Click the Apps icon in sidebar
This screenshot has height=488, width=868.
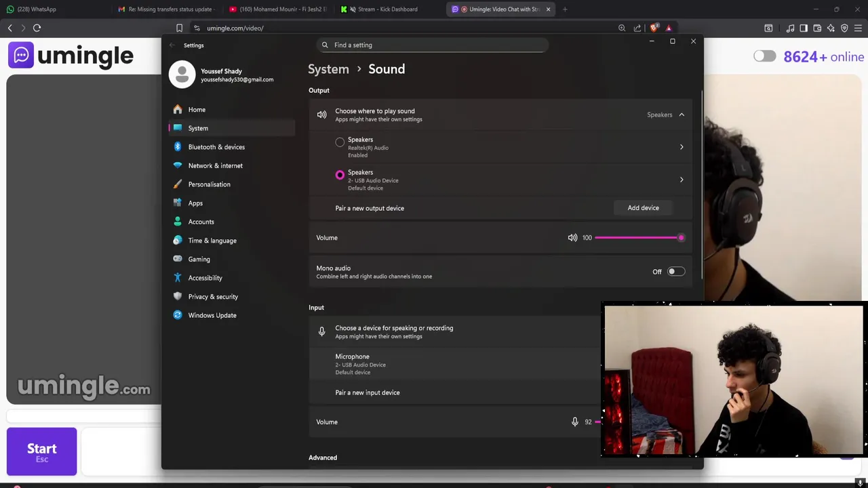[x=178, y=203]
